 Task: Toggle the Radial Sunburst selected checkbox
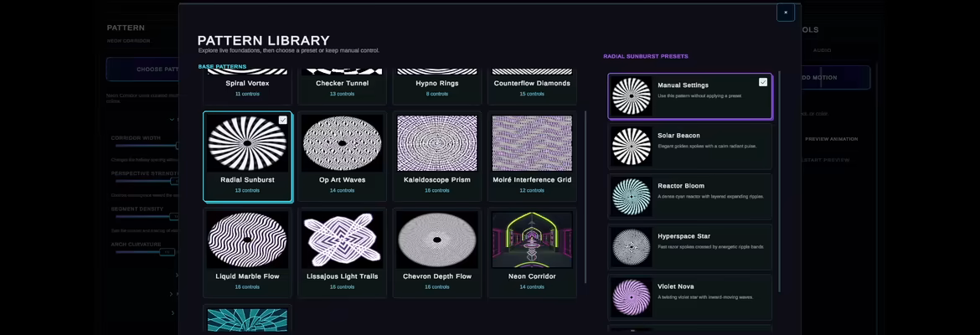pos(283,120)
